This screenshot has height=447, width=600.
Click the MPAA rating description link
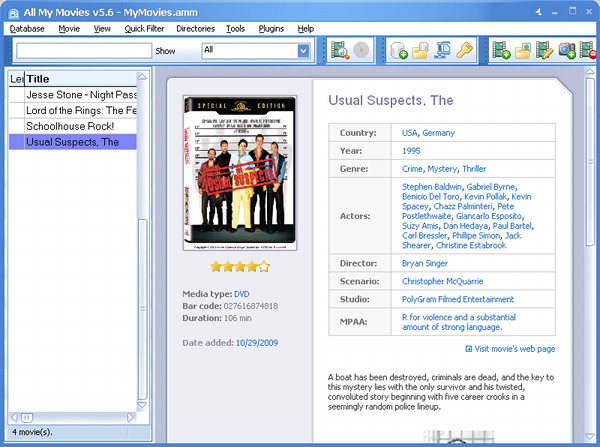click(x=459, y=322)
